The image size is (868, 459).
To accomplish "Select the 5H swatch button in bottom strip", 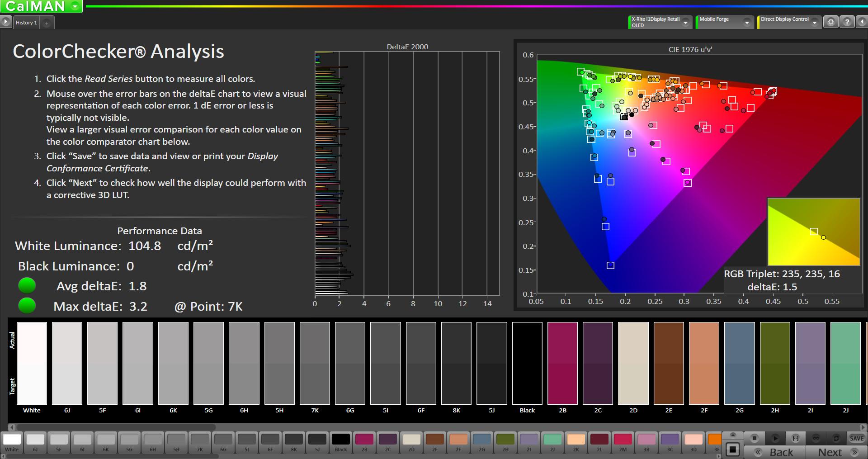I will click(176, 443).
